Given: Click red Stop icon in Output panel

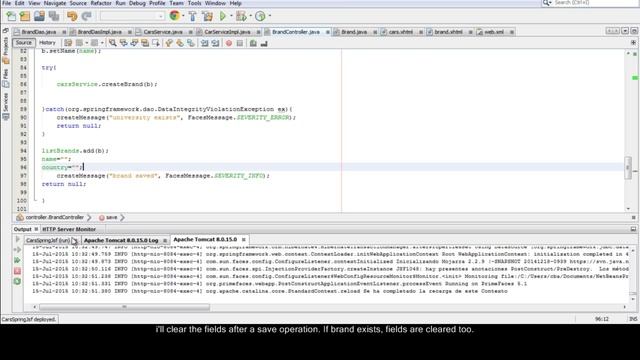Looking at the screenshot, I should coord(17,271).
